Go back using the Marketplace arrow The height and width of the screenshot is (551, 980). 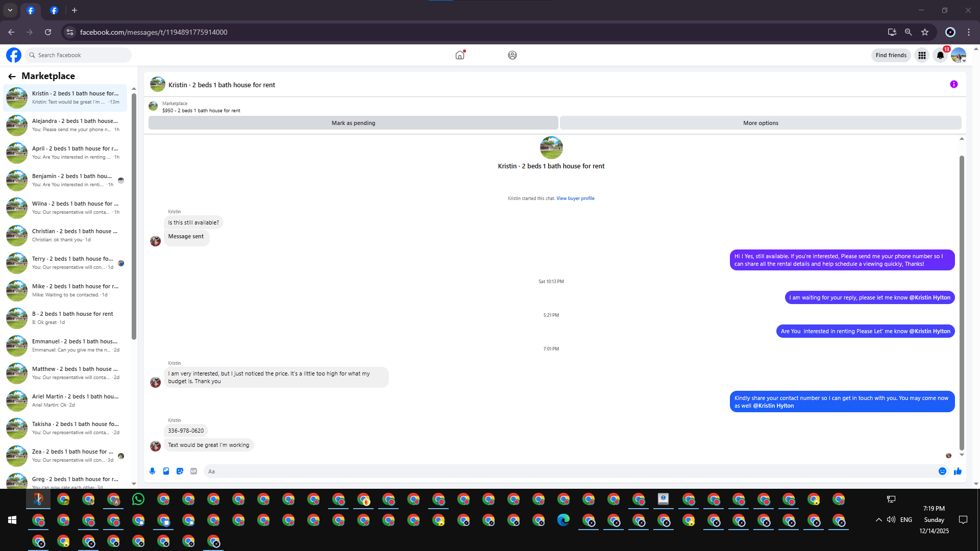[x=12, y=77]
